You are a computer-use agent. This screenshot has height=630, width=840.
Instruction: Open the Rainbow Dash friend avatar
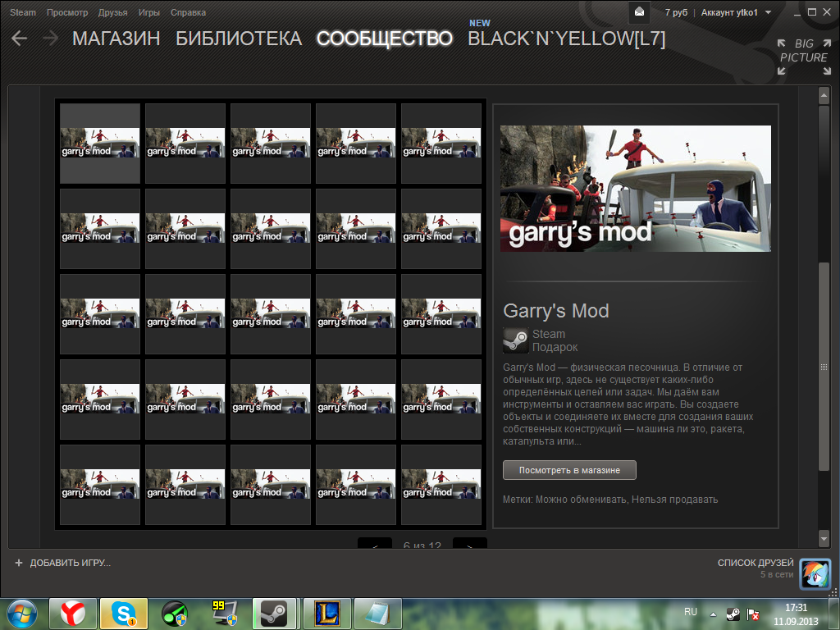[x=815, y=573]
